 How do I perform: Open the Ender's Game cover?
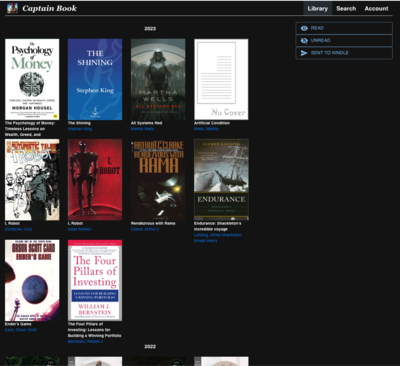[32, 280]
